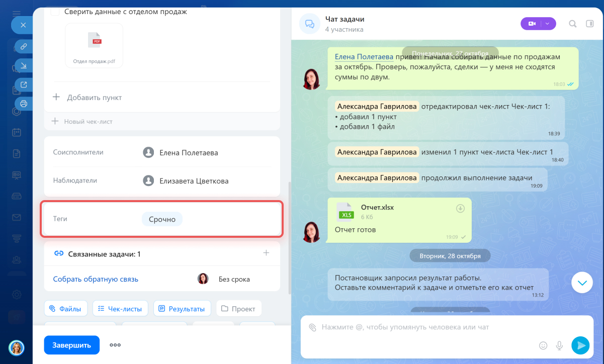Image resolution: width=604 pixels, height=364 pixels.
Task: Toggle the chat sidebar panel icon
Action: [x=590, y=24]
